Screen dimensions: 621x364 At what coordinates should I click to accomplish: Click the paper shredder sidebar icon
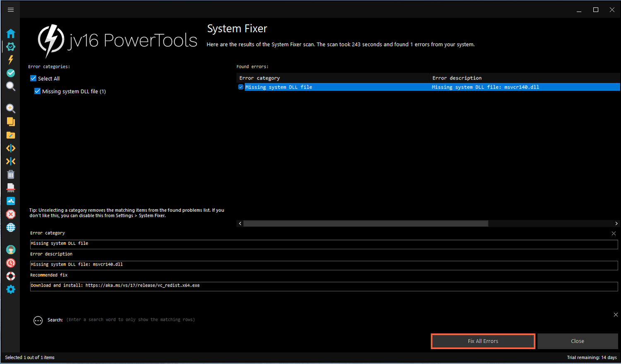point(11,188)
